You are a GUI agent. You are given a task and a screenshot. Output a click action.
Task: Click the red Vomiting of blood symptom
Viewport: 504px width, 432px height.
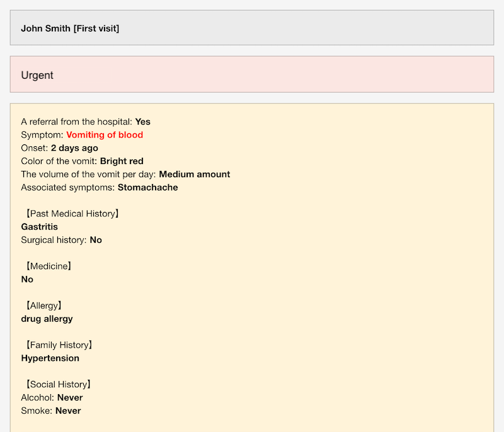[105, 135]
